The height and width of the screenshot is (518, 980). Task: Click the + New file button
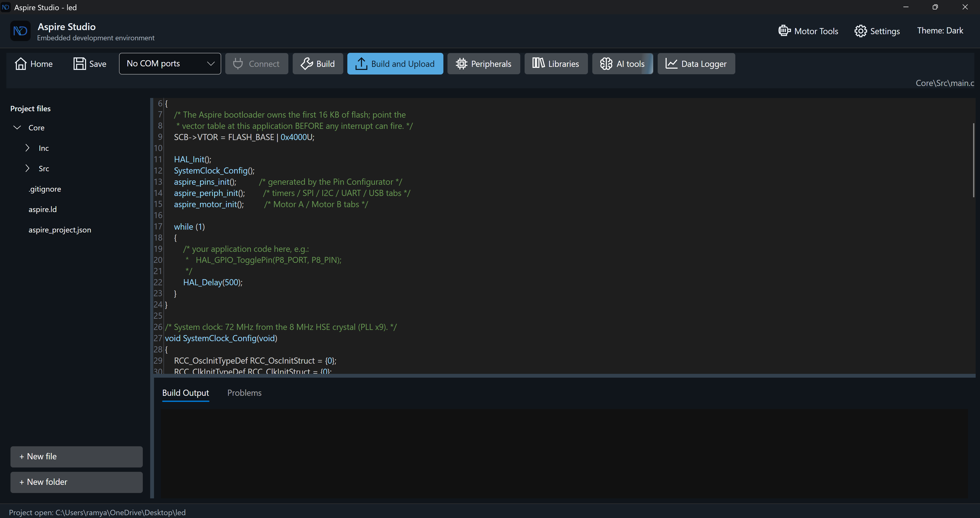tap(76, 457)
